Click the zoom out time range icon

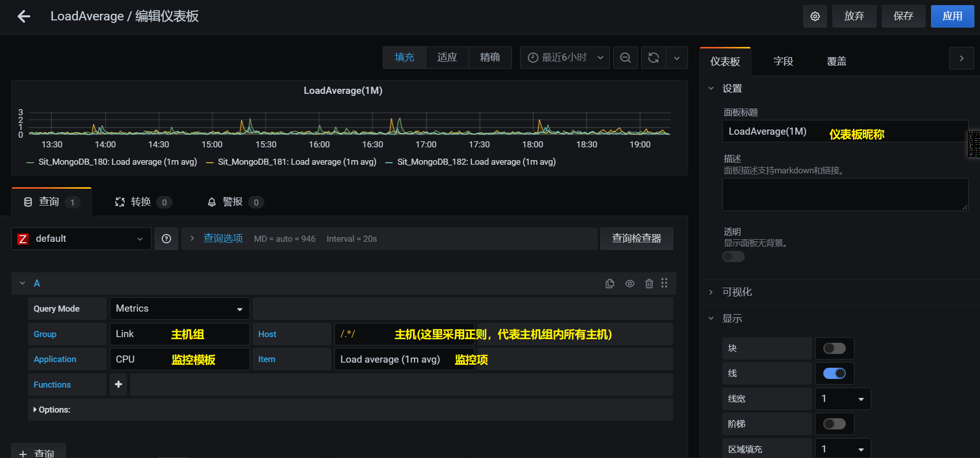pyautogui.click(x=625, y=58)
